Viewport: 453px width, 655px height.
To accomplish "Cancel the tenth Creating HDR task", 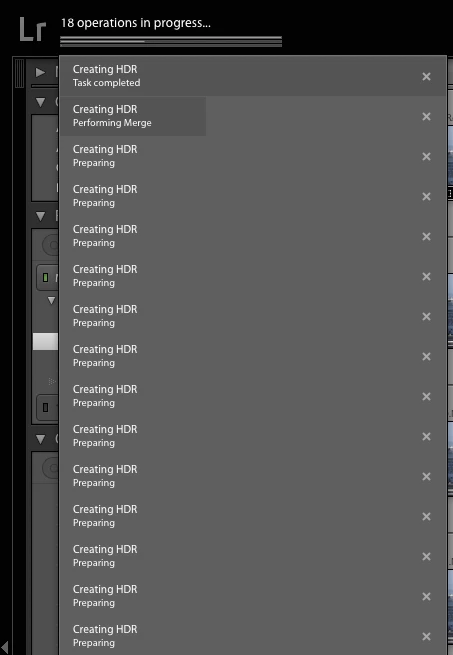I will tap(426, 437).
